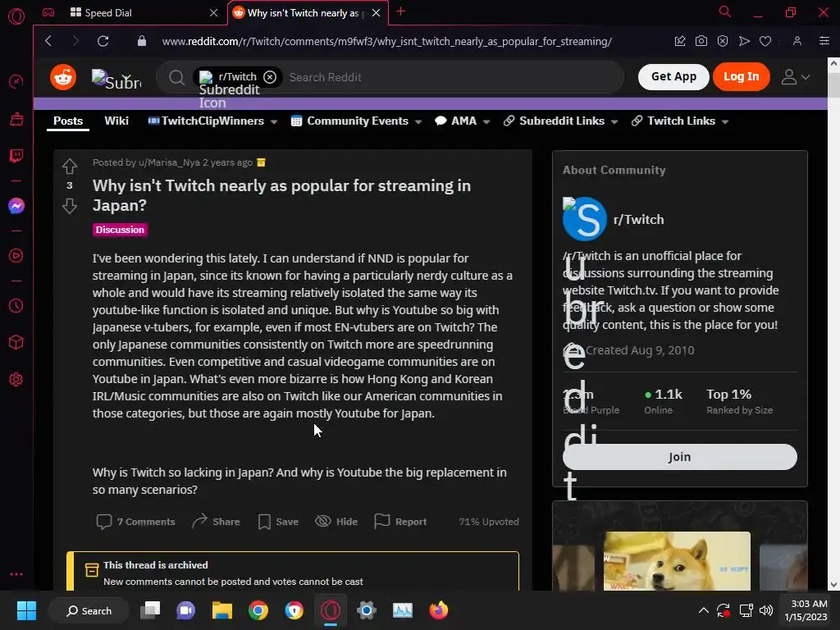Click the sidebar three-dots setup button
The width and height of the screenshot is (840, 630).
tap(16, 573)
